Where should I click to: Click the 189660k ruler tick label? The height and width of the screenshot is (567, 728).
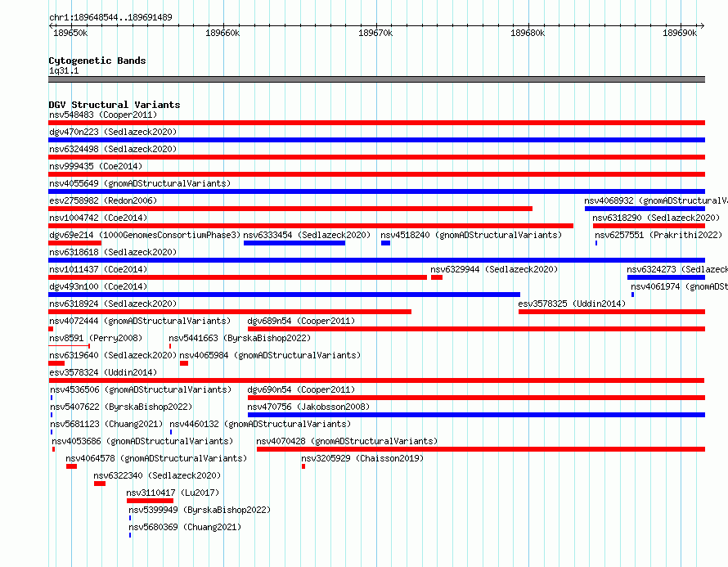point(222,33)
